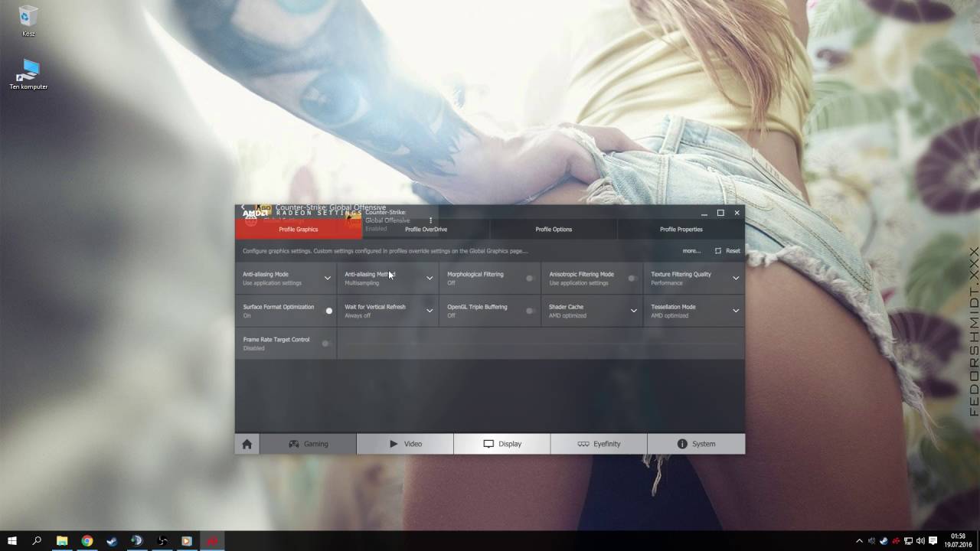The height and width of the screenshot is (551, 980).
Task: Open the Display section
Action: (501, 444)
